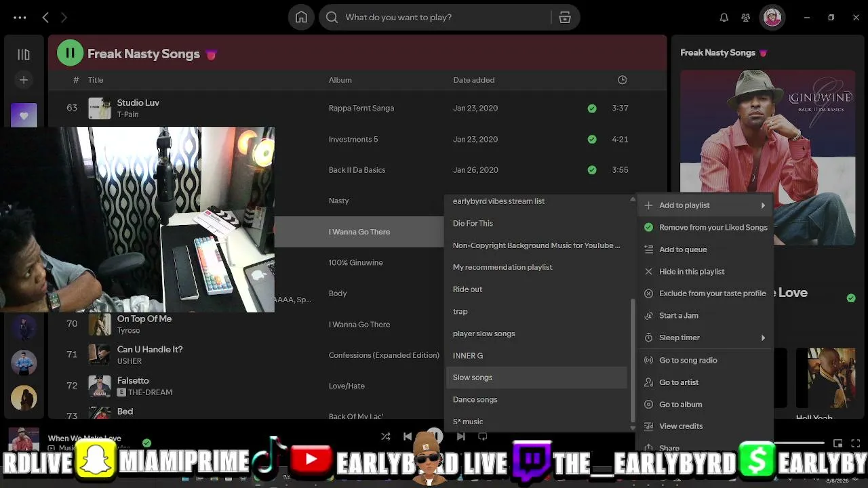The height and width of the screenshot is (488, 868).
Task: Click the Go to song radio icon
Action: tap(648, 360)
